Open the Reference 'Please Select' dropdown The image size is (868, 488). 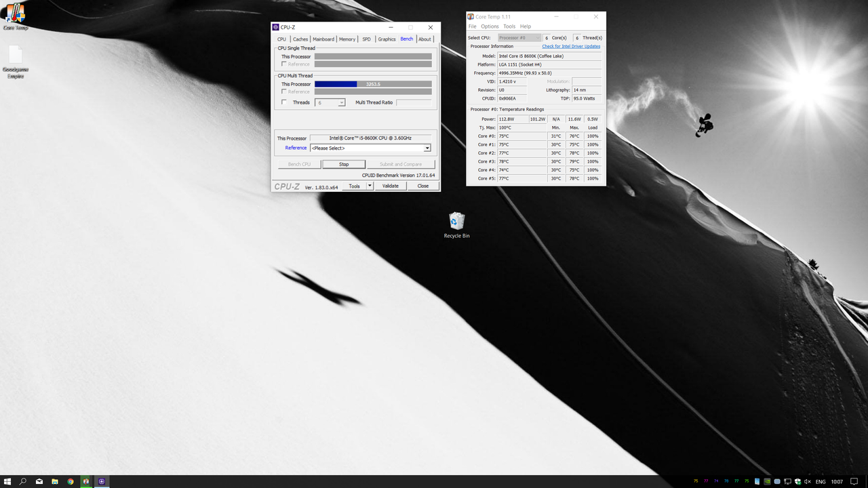point(370,148)
